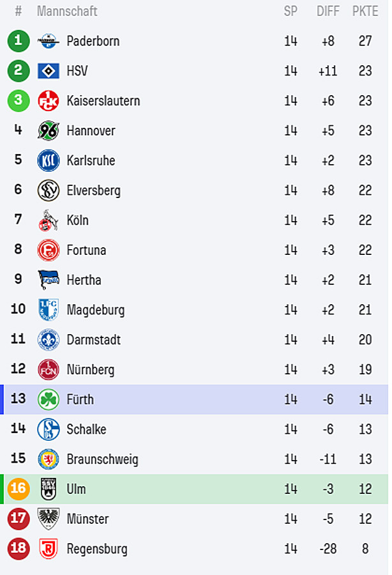Click the PKTE column header

[x=365, y=11]
